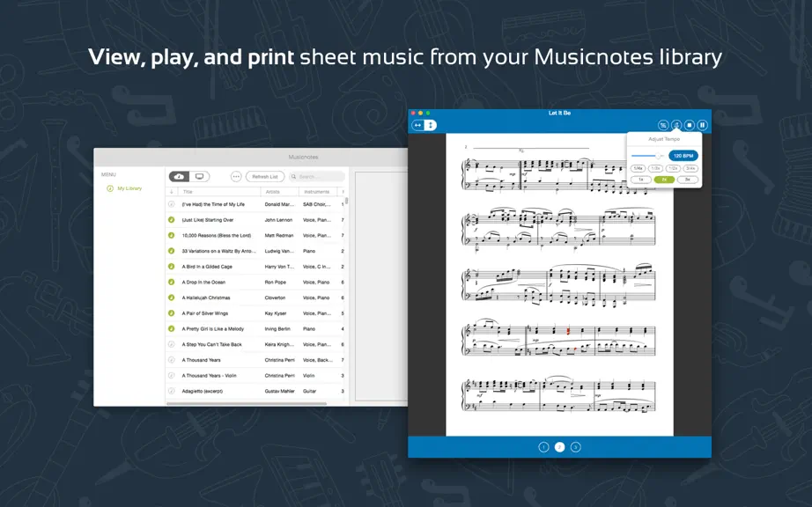Screen dimensions: 812x507
Task: Open the mixer settings icon
Action: pyautogui.click(x=663, y=125)
